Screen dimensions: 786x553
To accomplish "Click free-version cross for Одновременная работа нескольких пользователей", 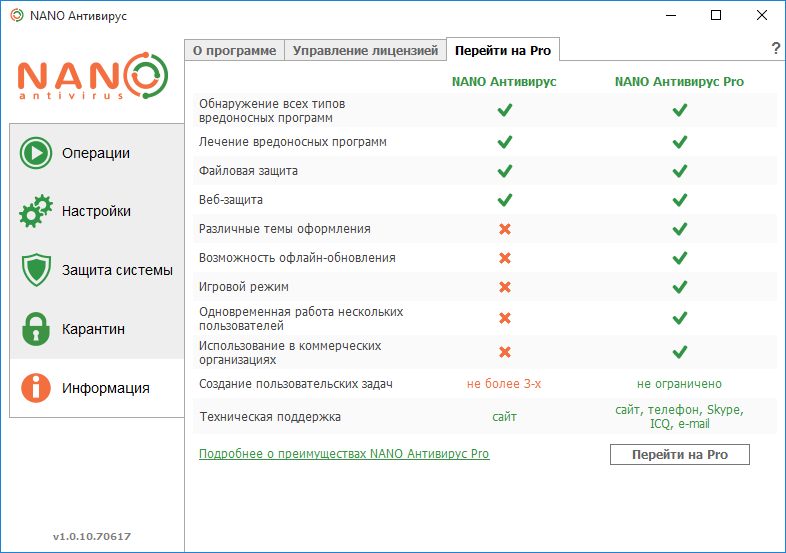I will [x=505, y=318].
